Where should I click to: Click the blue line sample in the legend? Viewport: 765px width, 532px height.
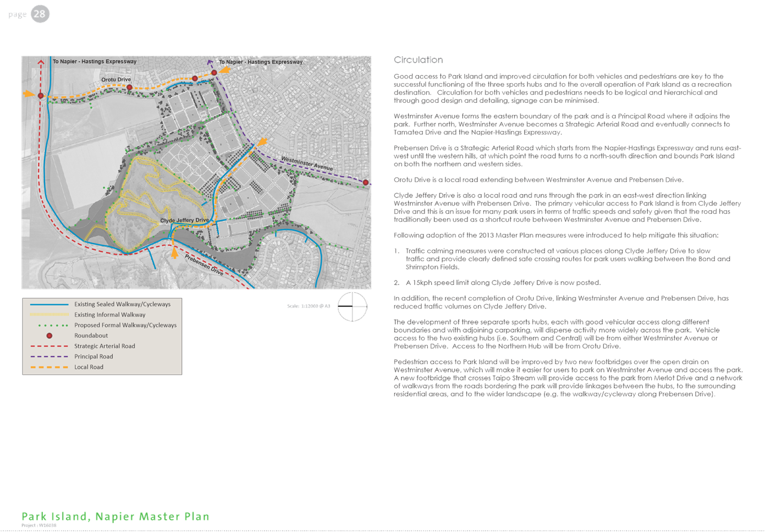pyautogui.click(x=49, y=304)
